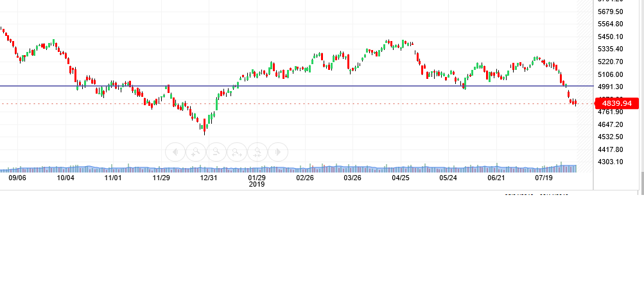This screenshot has width=644, height=295.
Task: Click the expand horizontal zoom icon
Action: tap(237, 152)
